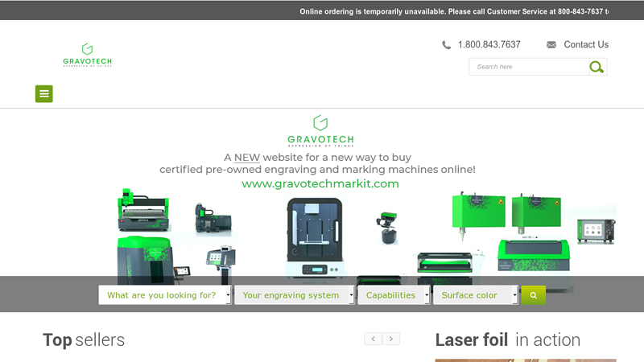Click phone number 1.800.843.7637
The image size is (644, 362).
click(489, 44)
